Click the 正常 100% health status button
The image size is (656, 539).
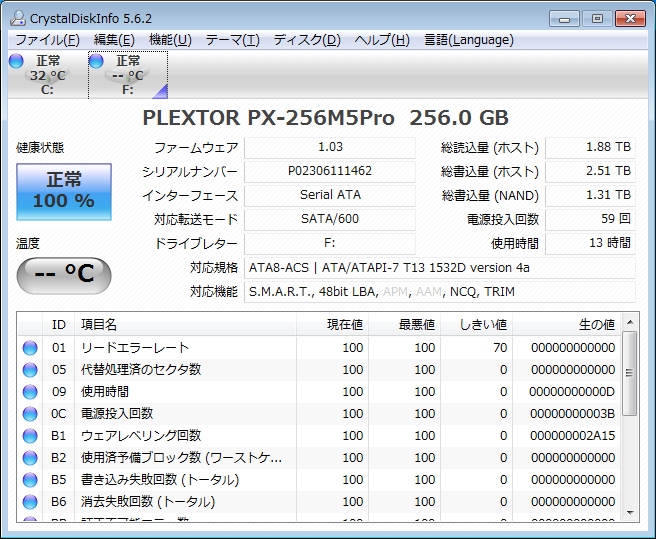point(64,191)
